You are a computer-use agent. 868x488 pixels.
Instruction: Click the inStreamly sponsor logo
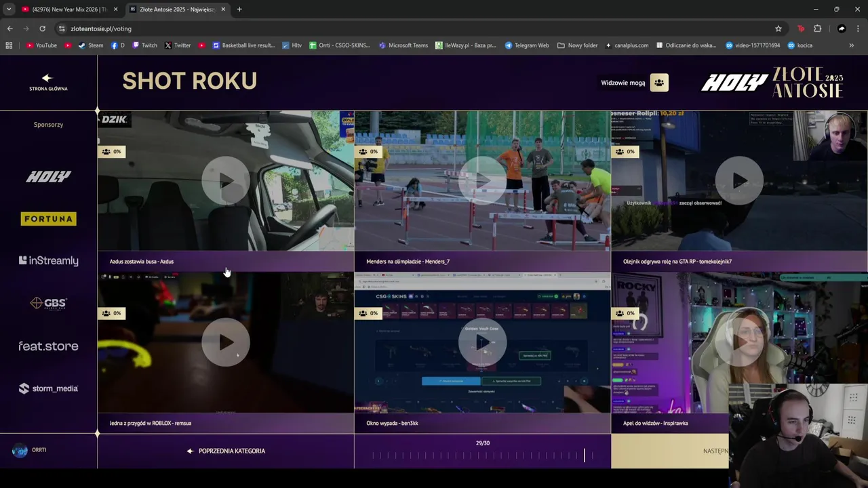click(48, 261)
